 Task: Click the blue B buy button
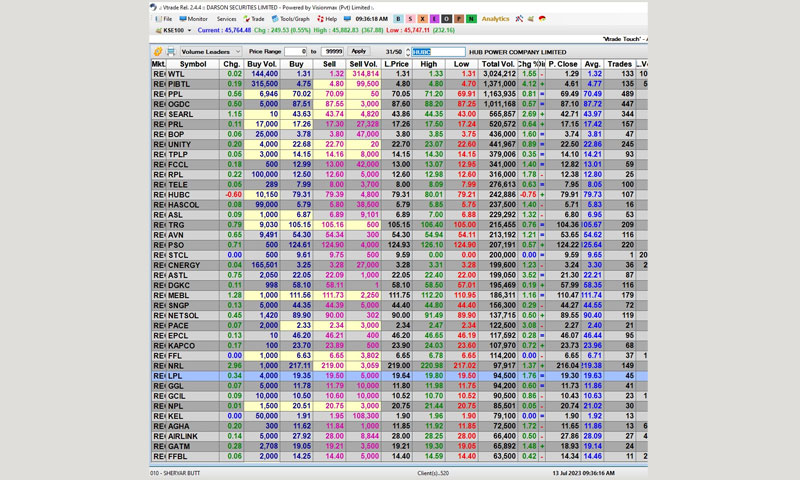[398, 19]
